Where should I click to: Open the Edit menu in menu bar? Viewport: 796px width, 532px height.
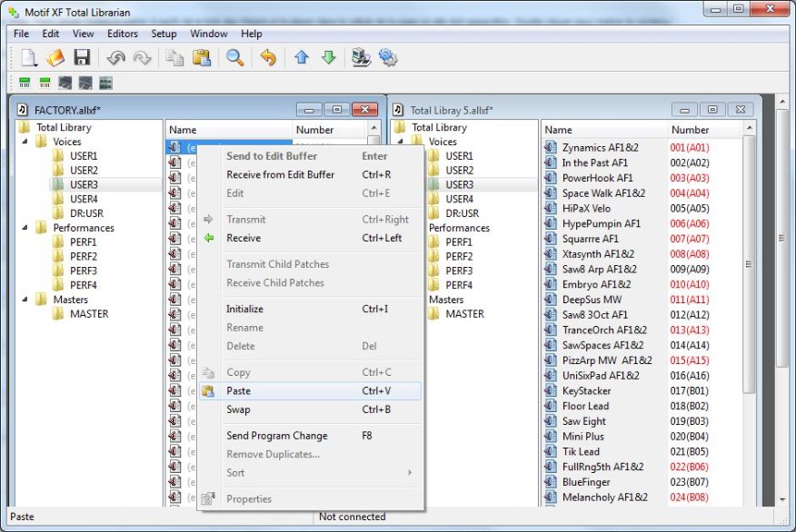(50, 34)
